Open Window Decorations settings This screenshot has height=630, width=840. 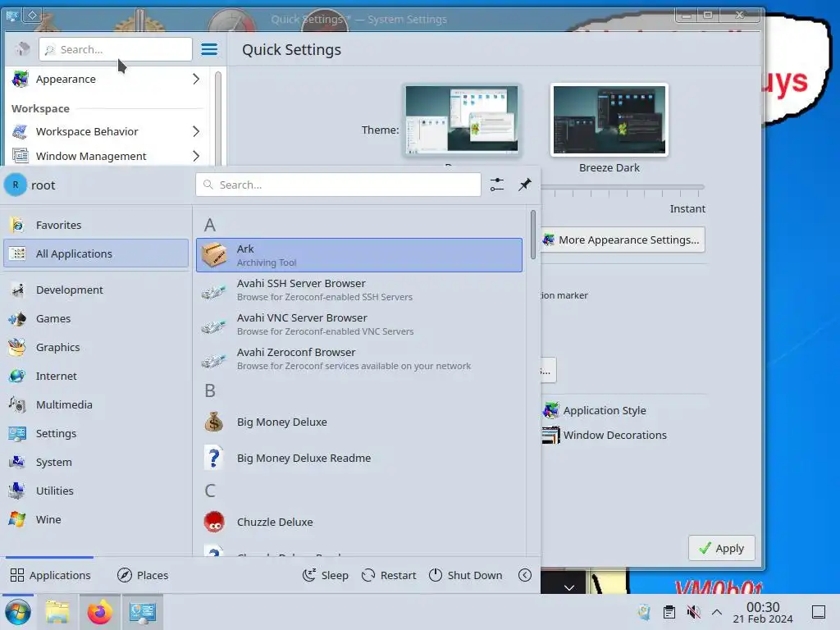click(605, 435)
